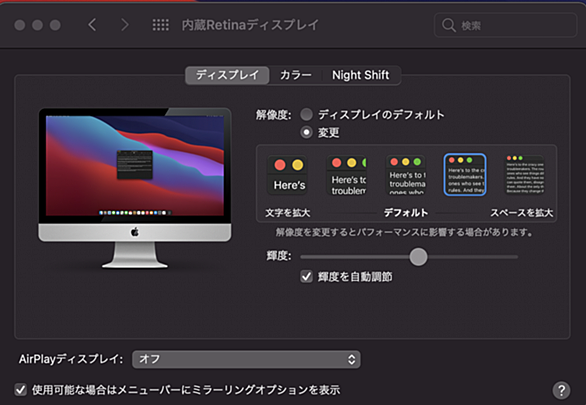586x405 pixels.
Task: Toggle 輝度を自動調節 checkbox
Action: click(x=306, y=276)
